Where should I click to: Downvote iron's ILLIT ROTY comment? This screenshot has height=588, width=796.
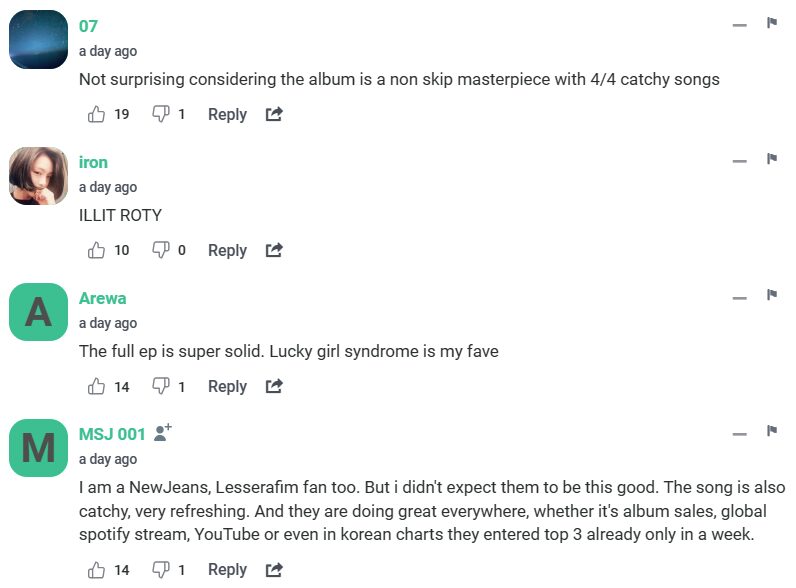click(x=160, y=251)
